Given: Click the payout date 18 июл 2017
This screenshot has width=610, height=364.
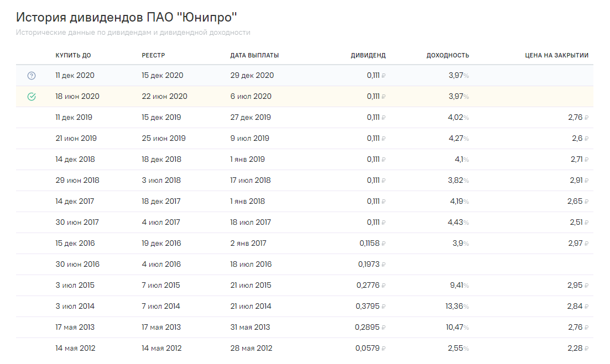Looking at the screenshot, I should 250,222.
